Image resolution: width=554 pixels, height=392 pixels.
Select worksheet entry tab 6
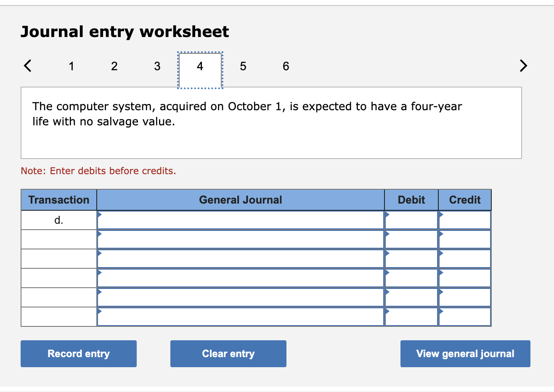[286, 66]
